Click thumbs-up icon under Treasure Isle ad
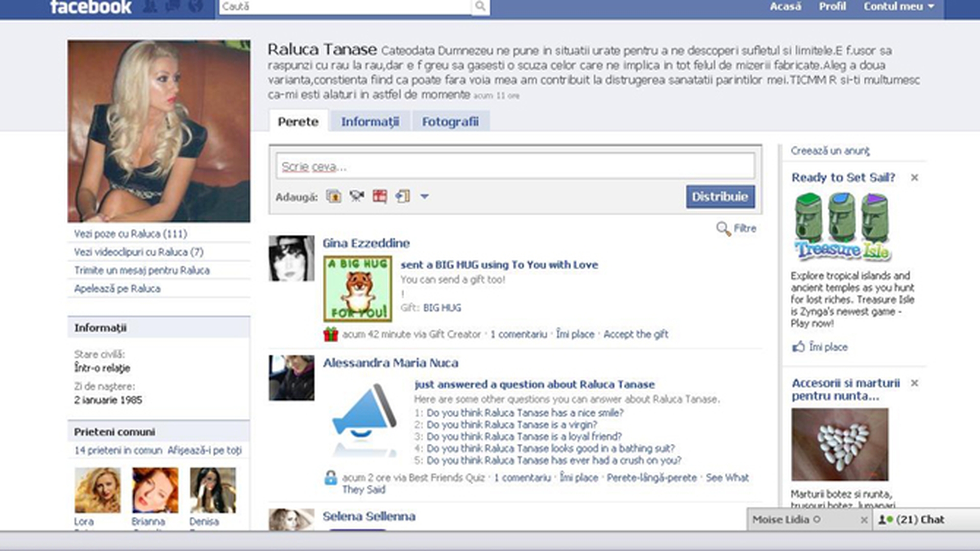This screenshot has height=551, width=980. pos(798,347)
